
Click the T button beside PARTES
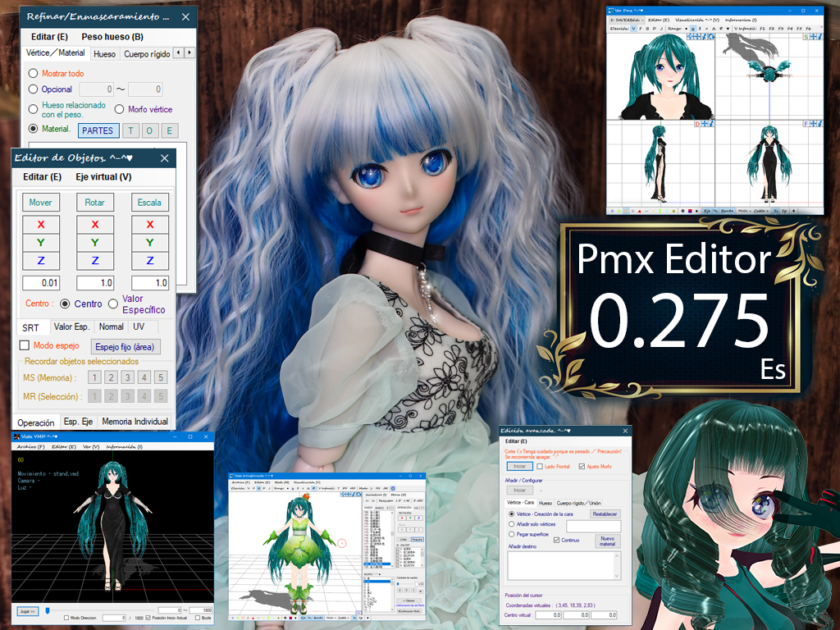click(x=130, y=130)
